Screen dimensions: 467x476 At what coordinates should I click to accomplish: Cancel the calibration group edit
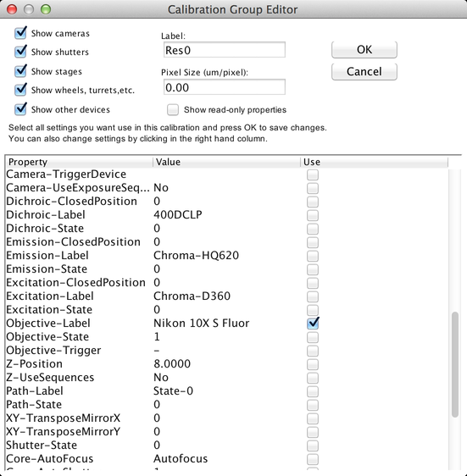click(364, 72)
